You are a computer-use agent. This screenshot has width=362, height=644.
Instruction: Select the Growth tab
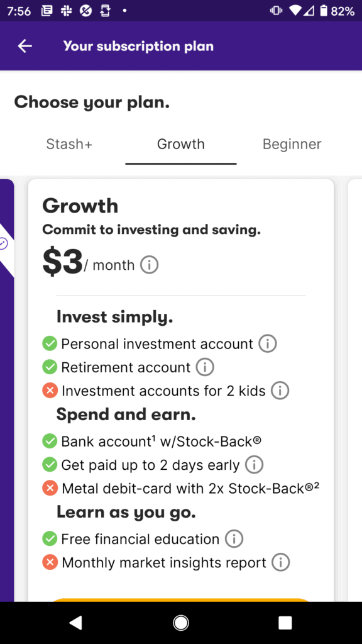pyautogui.click(x=180, y=144)
